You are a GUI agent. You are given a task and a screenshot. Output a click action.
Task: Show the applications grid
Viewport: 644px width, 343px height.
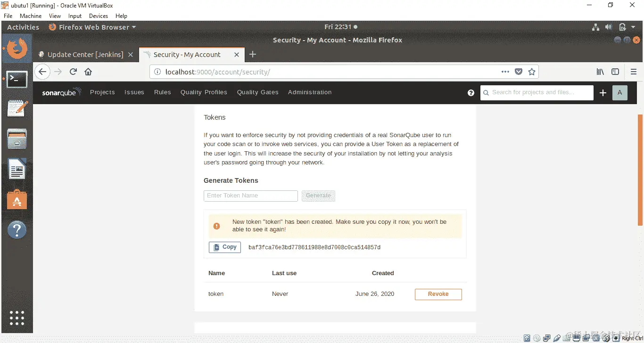(17, 318)
